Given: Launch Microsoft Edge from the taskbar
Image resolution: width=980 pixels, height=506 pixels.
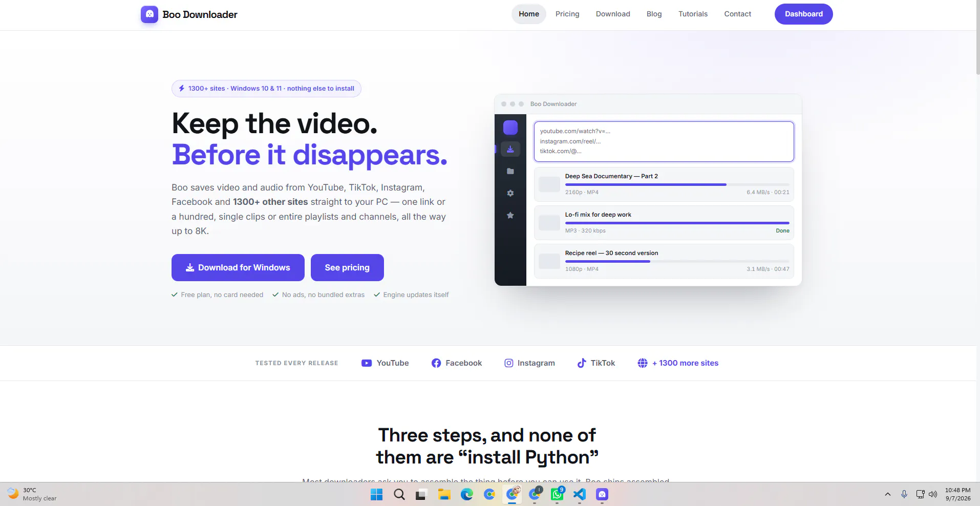Looking at the screenshot, I should (466, 494).
